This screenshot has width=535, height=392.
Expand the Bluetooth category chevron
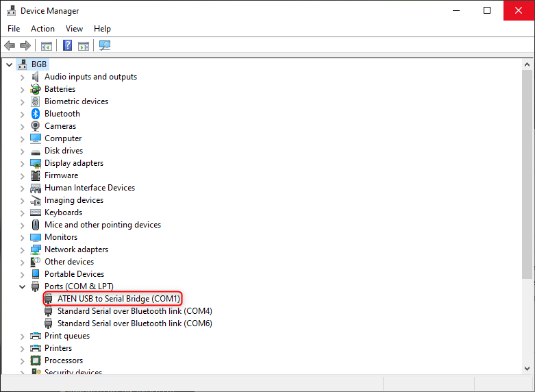coord(22,114)
